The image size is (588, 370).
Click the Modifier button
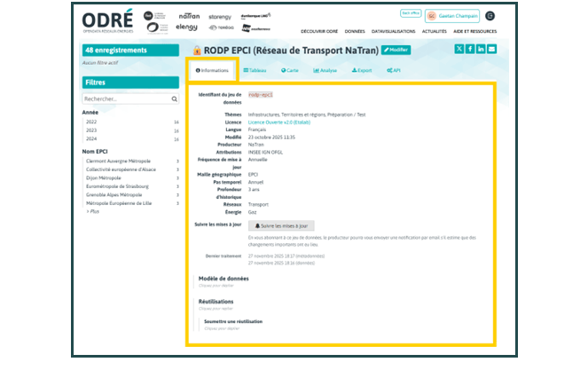396,50
